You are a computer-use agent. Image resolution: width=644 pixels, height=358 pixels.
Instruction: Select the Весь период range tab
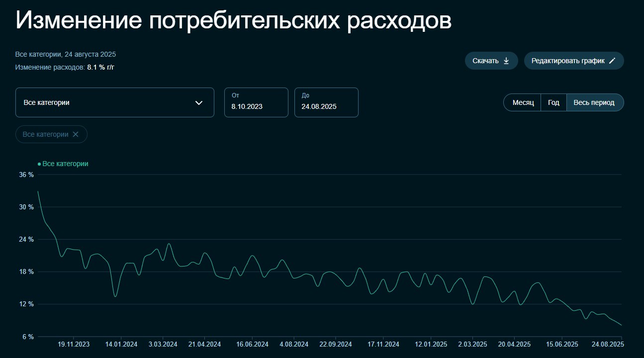click(x=594, y=102)
